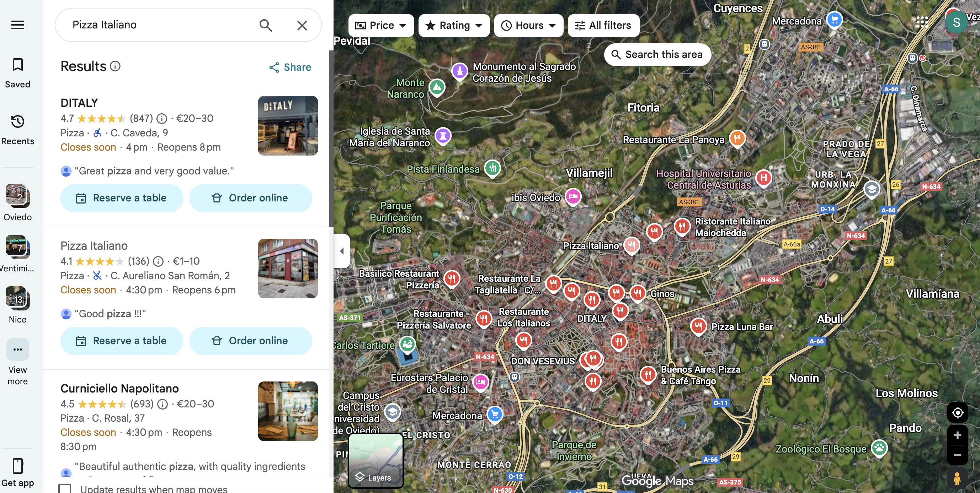
Task: Clear search with the X icon
Action: 302,25
